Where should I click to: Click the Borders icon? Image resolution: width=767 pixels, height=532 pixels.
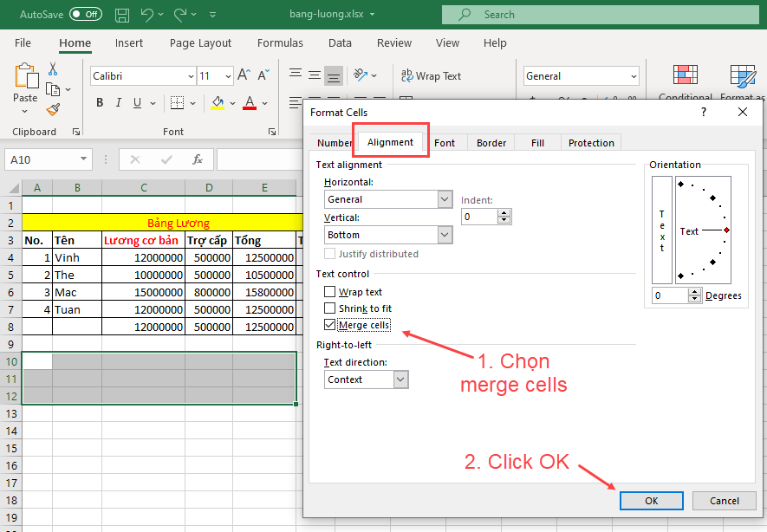point(177,103)
